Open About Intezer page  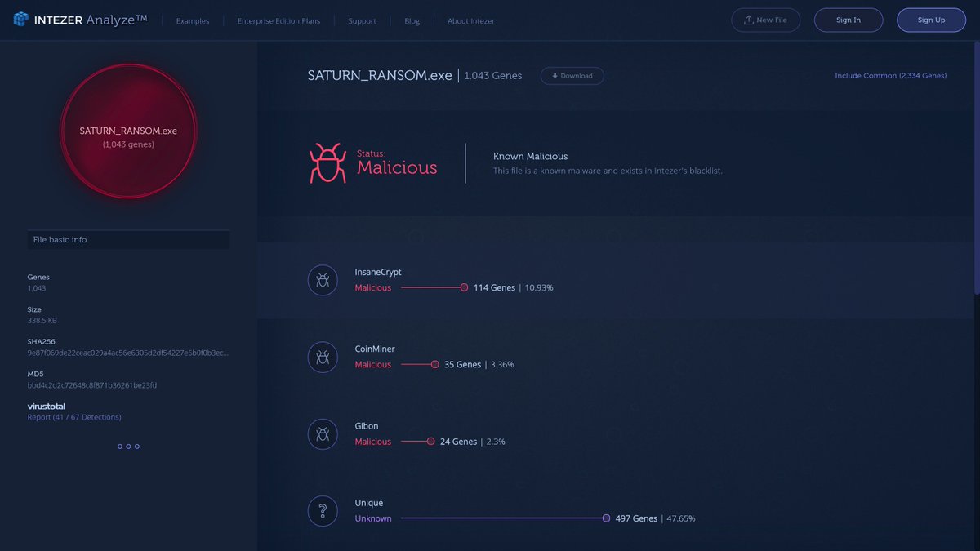click(x=471, y=20)
